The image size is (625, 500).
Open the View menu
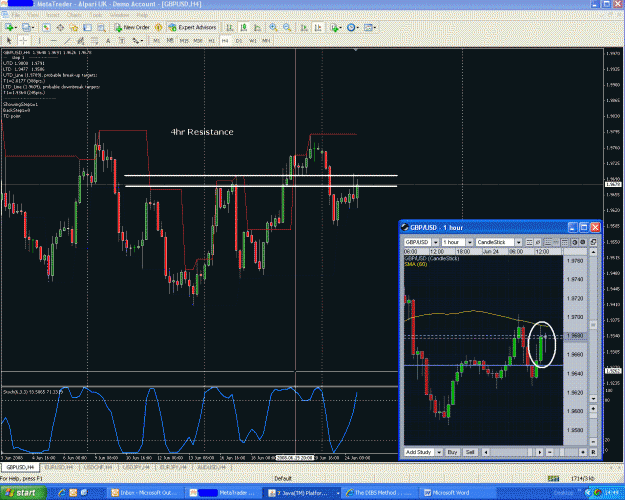point(33,15)
